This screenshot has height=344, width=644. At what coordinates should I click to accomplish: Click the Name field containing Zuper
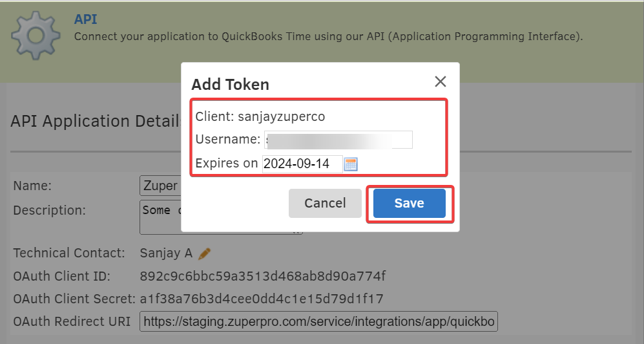[x=161, y=186]
